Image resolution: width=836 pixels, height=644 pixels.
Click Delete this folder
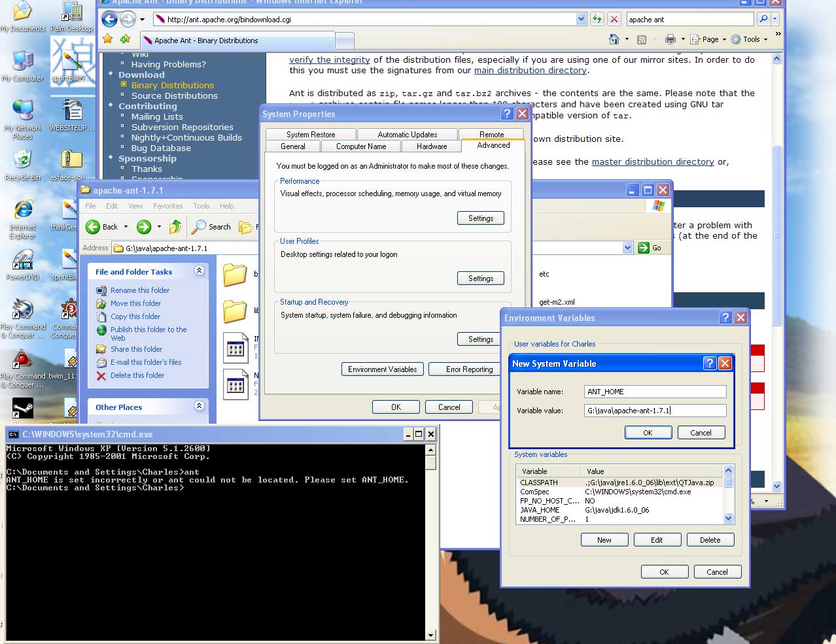137,375
